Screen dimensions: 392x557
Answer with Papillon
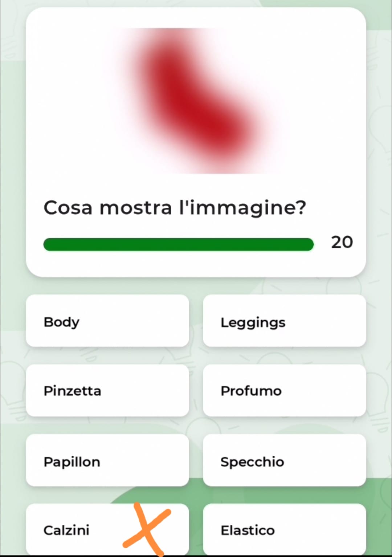click(107, 460)
